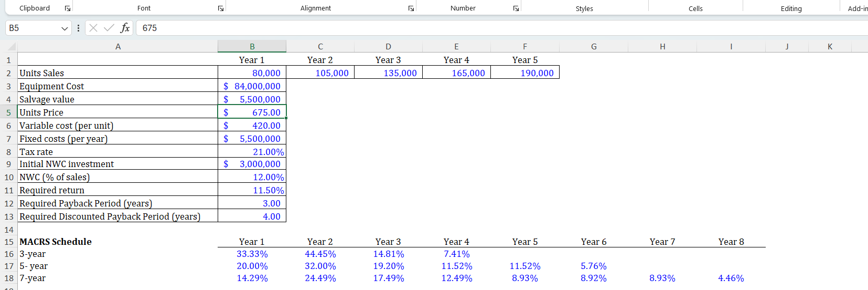Select row 14 header

click(8, 230)
